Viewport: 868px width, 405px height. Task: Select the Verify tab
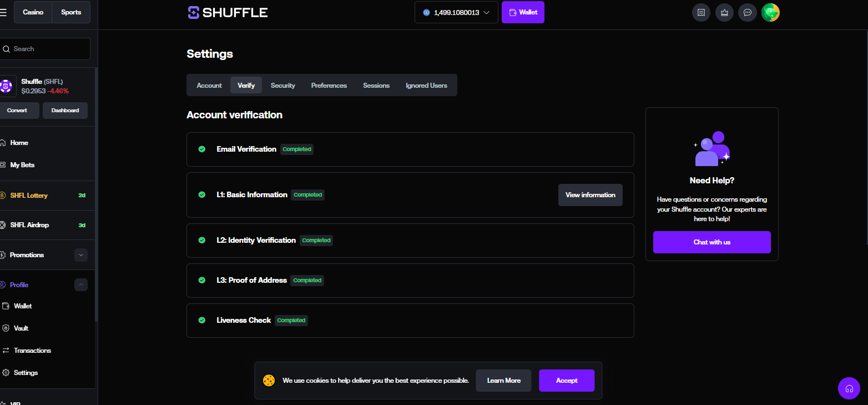pyautogui.click(x=246, y=86)
